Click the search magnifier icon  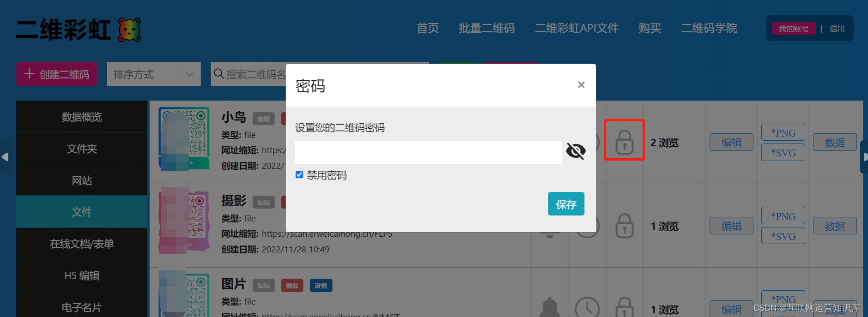click(219, 74)
